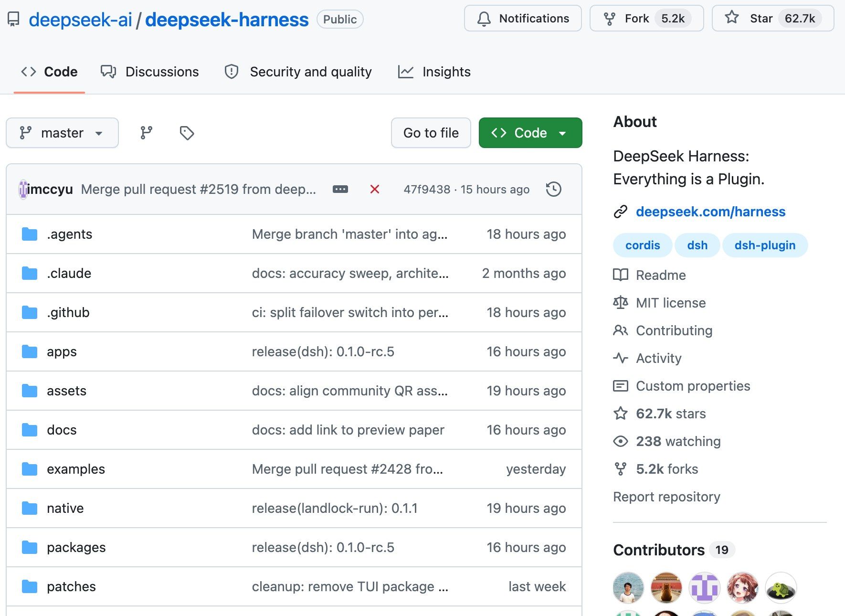Open the Insights tab
Screen dimensions: 845x616
[x=435, y=72]
